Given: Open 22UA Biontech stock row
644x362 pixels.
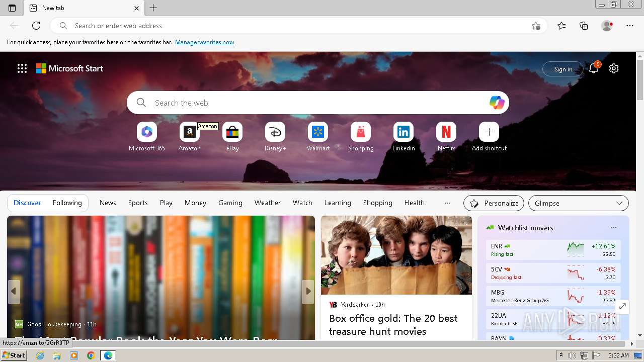Looking at the screenshot, I should tap(553, 319).
